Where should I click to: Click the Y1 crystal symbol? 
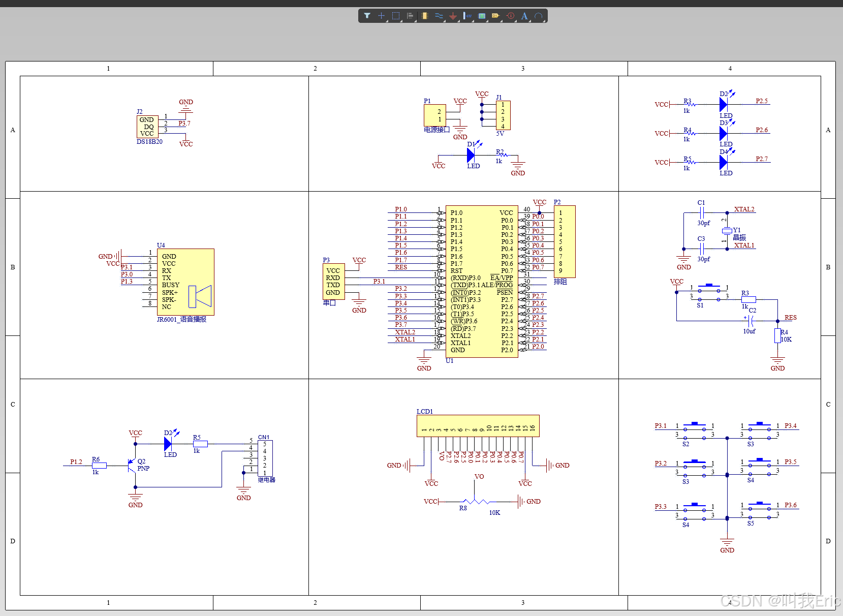point(727,231)
